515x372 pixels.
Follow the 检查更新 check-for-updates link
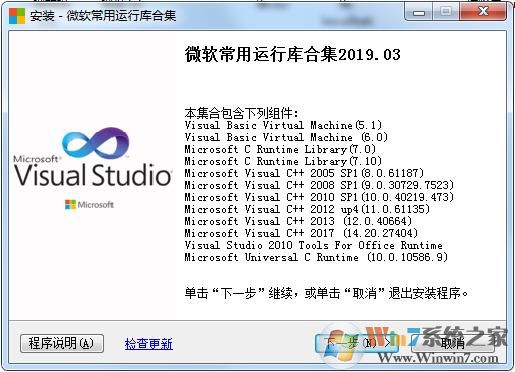[149, 344]
